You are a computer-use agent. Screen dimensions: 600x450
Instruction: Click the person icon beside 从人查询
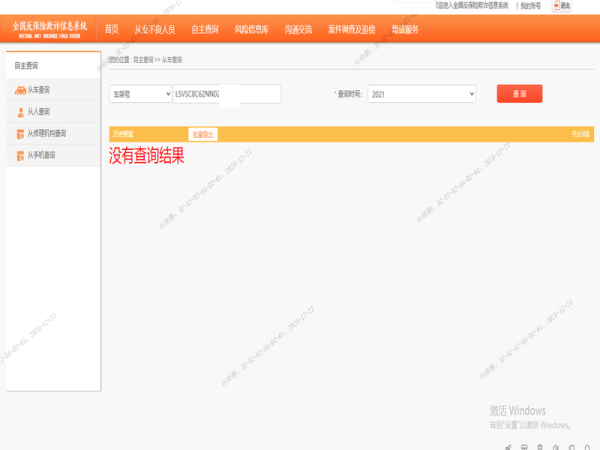[20, 112]
